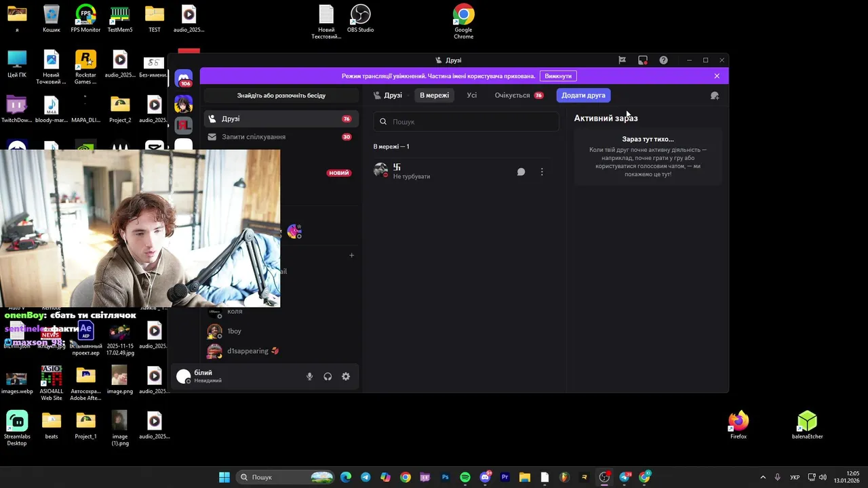
Task: Select bloody-mar... M4A audio file
Action: click(52, 110)
